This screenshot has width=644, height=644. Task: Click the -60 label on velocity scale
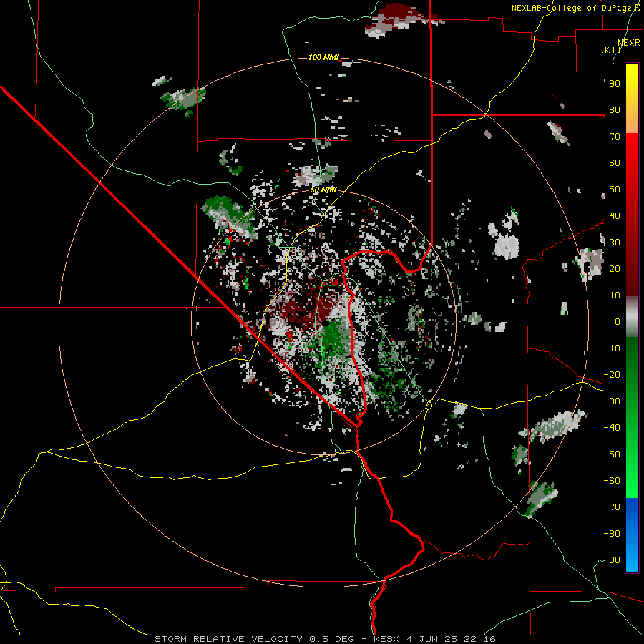click(612, 481)
